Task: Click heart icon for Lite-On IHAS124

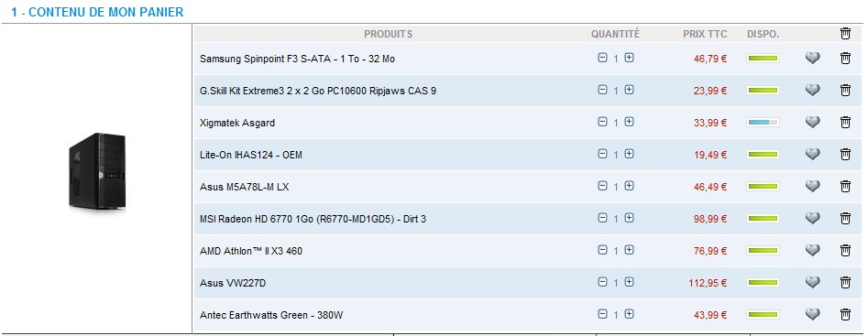Action: (x=812, y=154)
